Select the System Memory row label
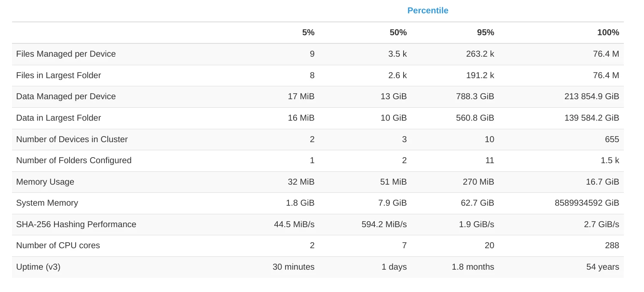 point(47,203)
